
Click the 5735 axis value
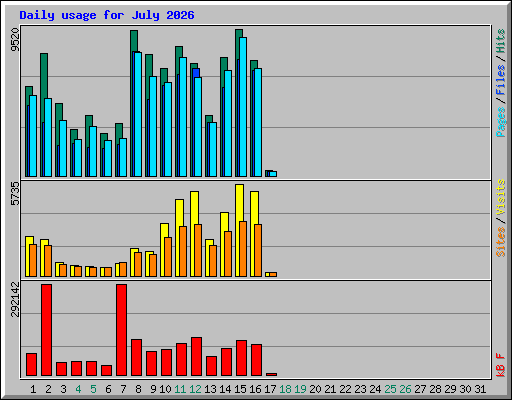pyautogui.click(x=15, y=194)
